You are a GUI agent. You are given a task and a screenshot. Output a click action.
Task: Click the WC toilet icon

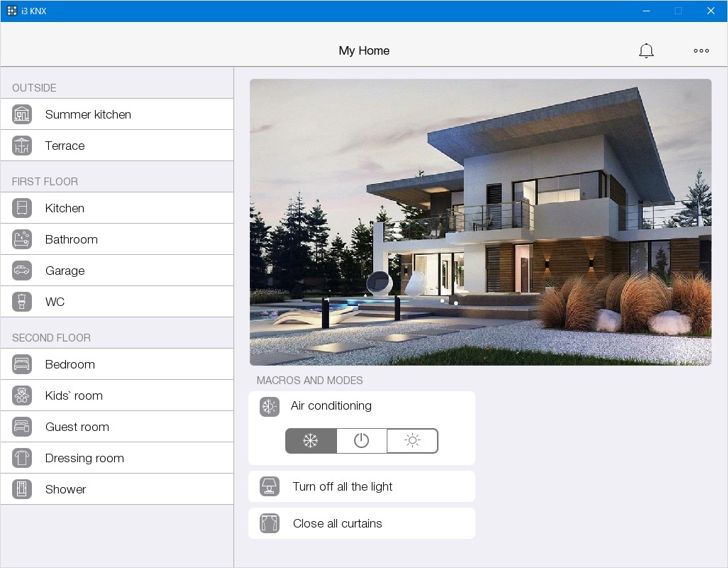coord(22,302)
